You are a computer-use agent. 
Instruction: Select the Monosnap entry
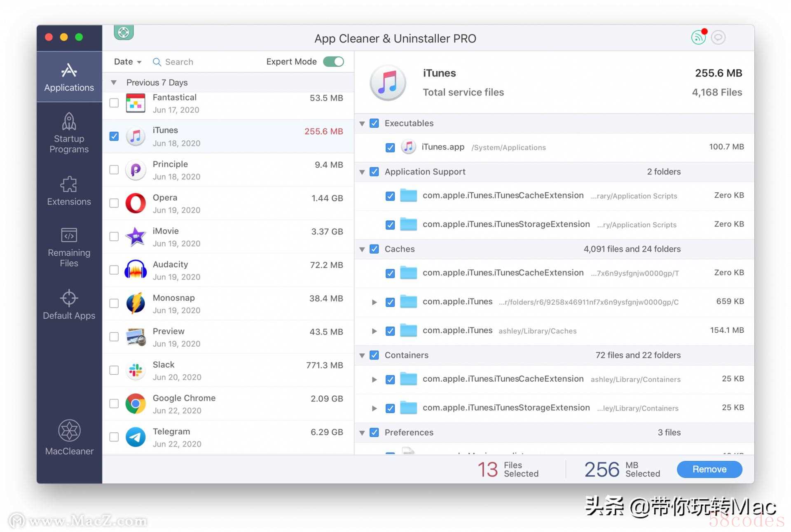pyautogui.click(x=228, y=303)
